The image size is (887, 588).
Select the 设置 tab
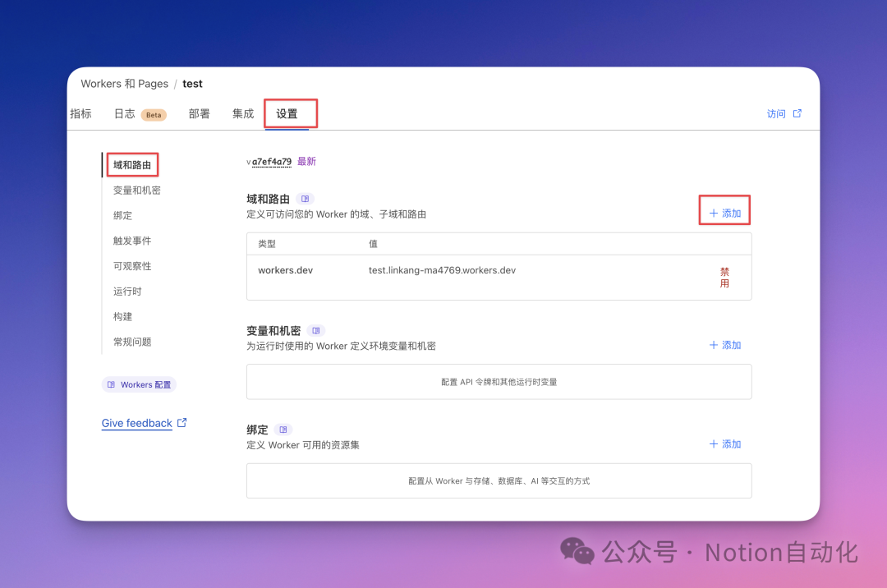[x=287, y=113]
